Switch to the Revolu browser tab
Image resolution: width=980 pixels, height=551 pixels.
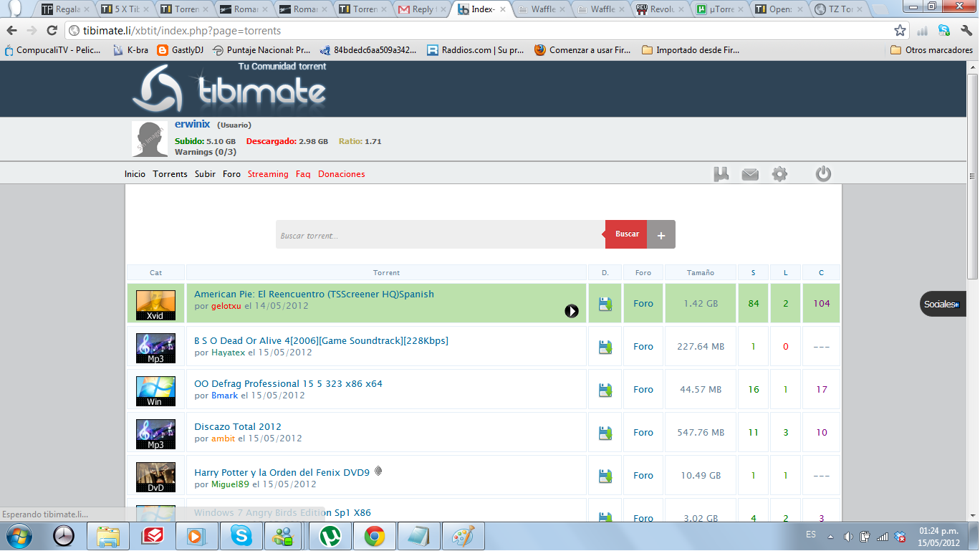tap(660, 9)
